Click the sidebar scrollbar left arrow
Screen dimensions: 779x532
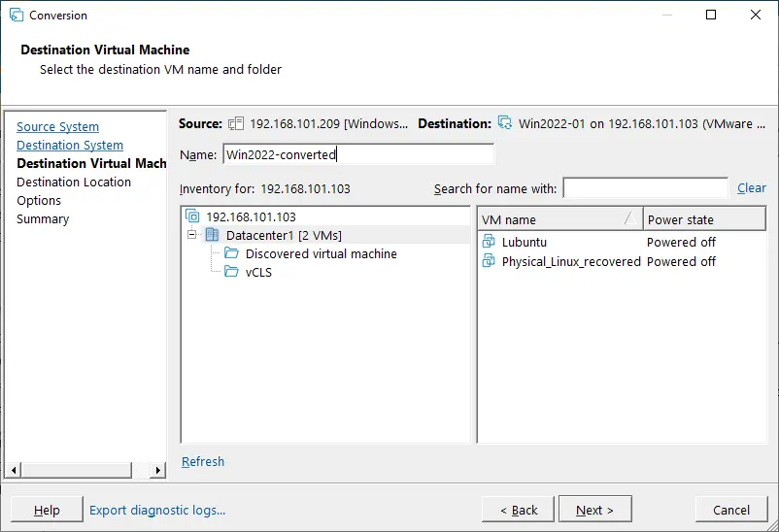[14, 470]
